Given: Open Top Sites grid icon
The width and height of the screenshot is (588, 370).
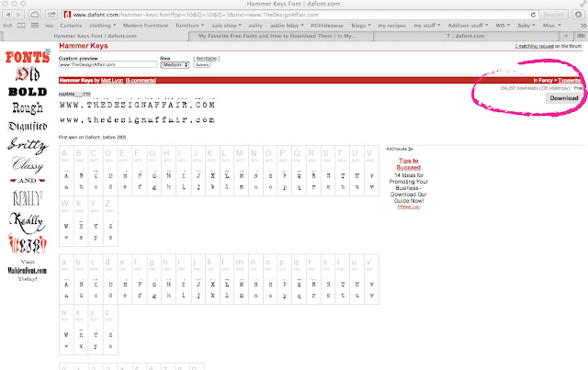Looking at the screenshot, I should click(x=35, y=26).
